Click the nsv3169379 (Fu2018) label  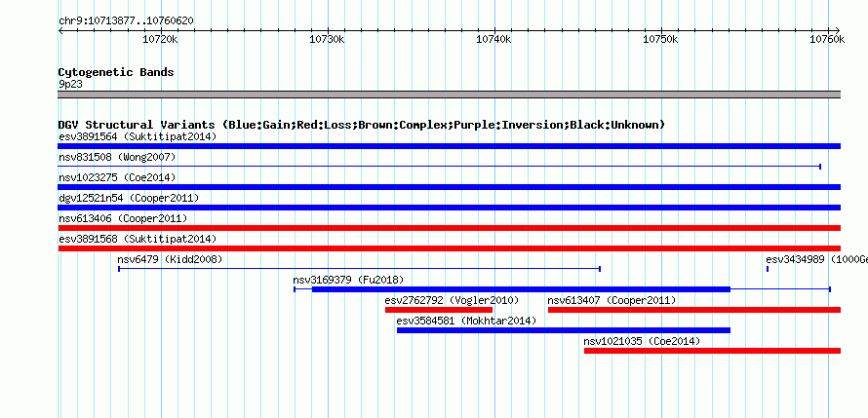click(349, 280)
